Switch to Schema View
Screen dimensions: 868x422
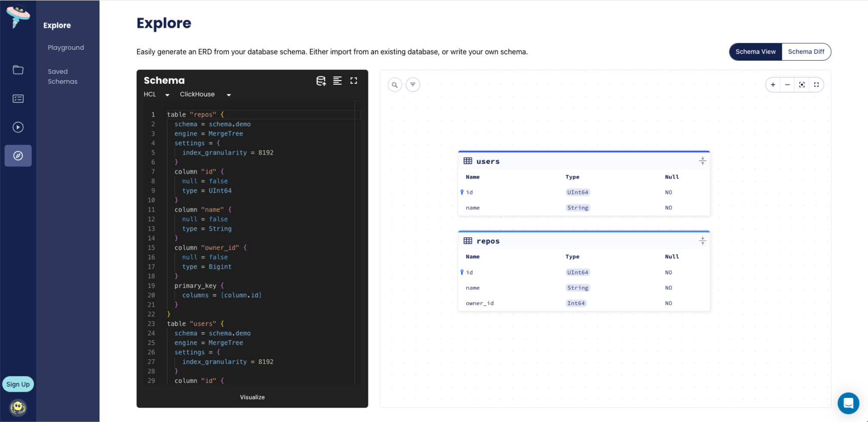(x=755, y=52)
